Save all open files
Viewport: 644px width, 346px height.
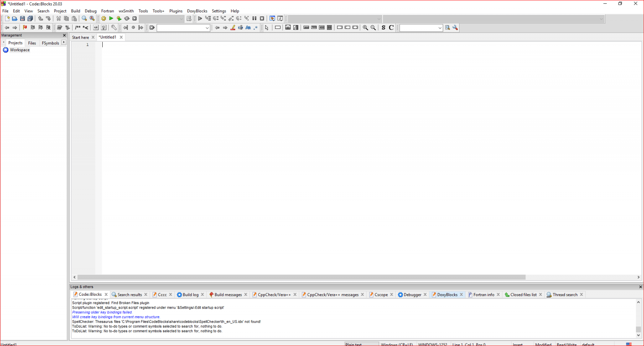[x=30, y=18]
